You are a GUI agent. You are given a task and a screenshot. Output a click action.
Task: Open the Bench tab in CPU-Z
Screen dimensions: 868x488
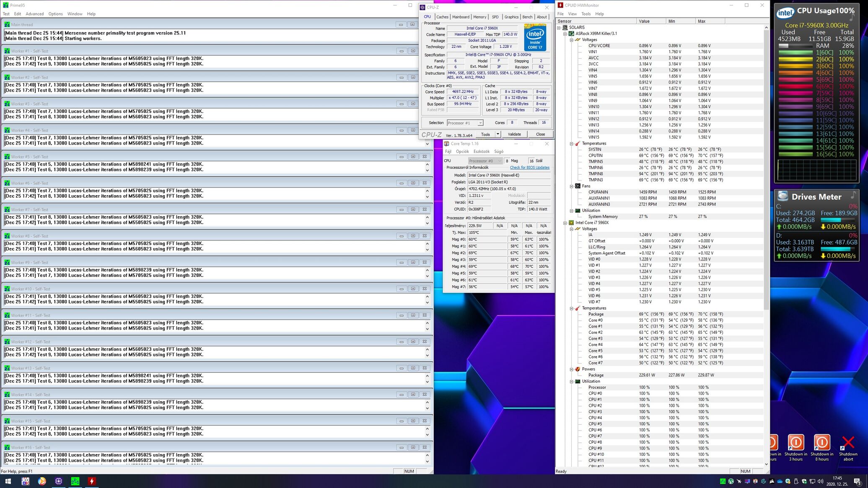point(527,17)
